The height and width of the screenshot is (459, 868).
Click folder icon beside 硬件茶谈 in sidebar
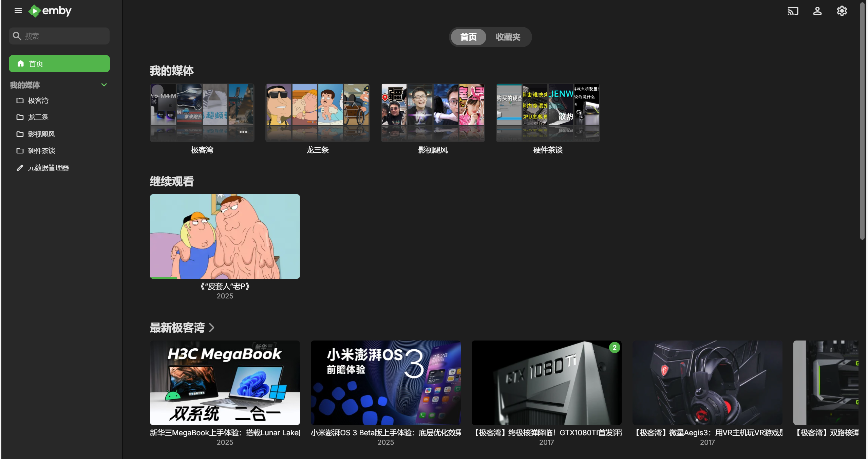[20, 151]
